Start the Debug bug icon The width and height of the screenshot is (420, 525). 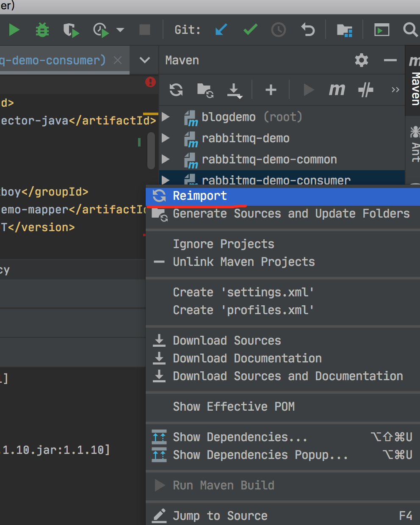click(42, 30)
